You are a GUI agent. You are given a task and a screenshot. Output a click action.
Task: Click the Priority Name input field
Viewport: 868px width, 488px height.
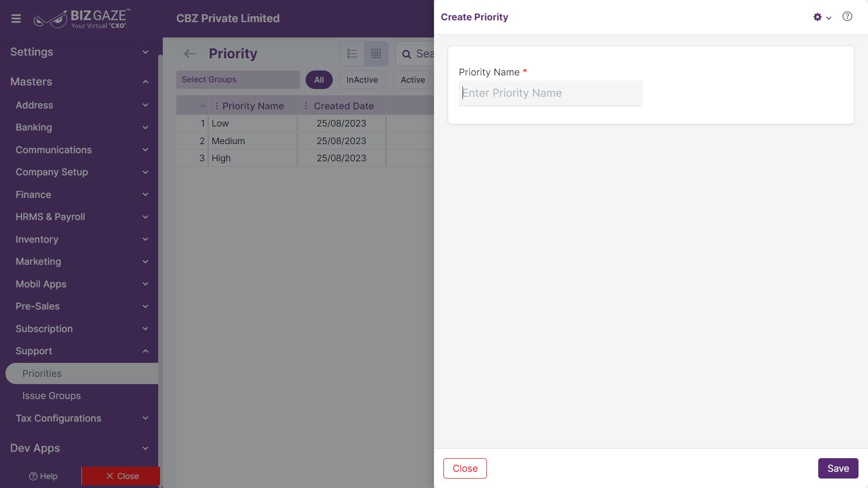point(551,93)
